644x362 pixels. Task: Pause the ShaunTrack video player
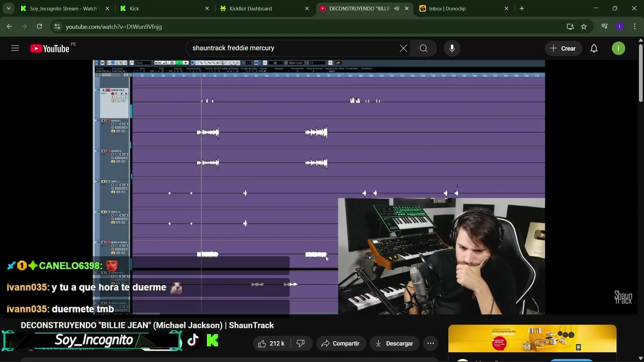click(x=318, y=187)
